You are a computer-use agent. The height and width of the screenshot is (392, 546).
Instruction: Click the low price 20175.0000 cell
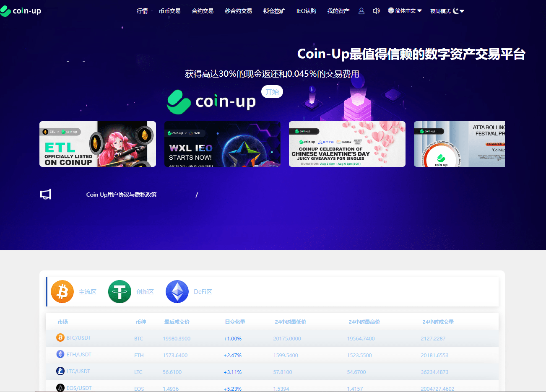click(287, 338)
